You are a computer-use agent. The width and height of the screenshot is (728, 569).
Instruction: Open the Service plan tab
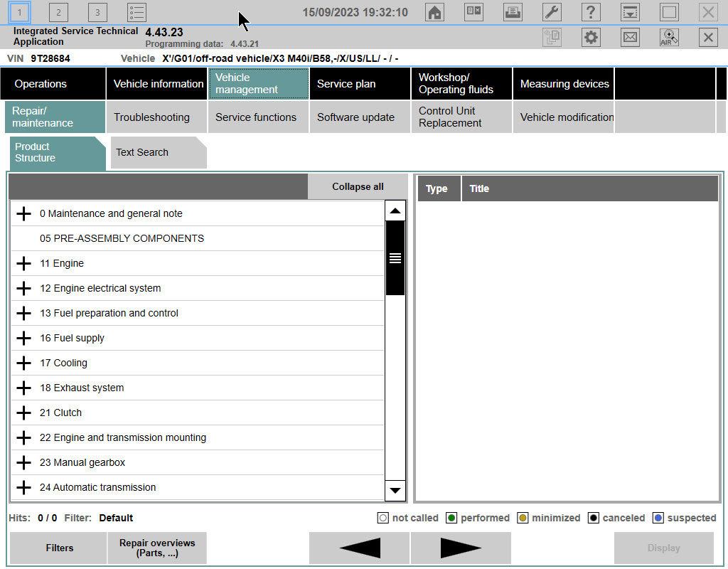pos(360,84)
